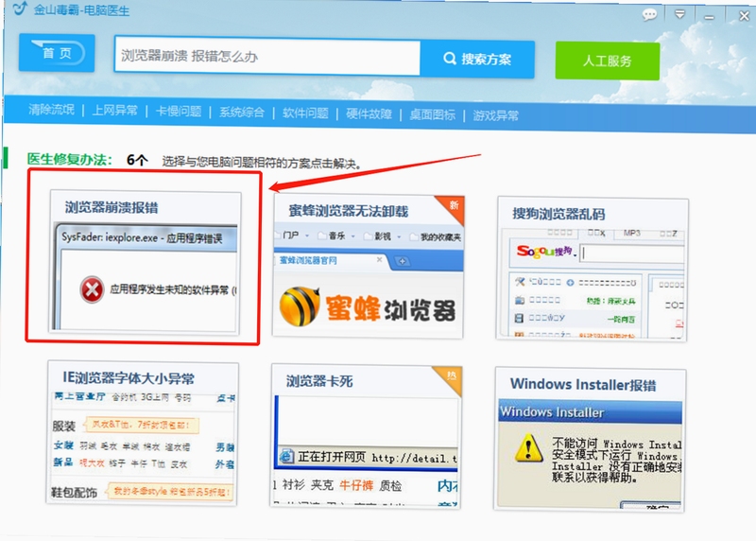Select the 清除流氓 category

(x=52, y=110)
